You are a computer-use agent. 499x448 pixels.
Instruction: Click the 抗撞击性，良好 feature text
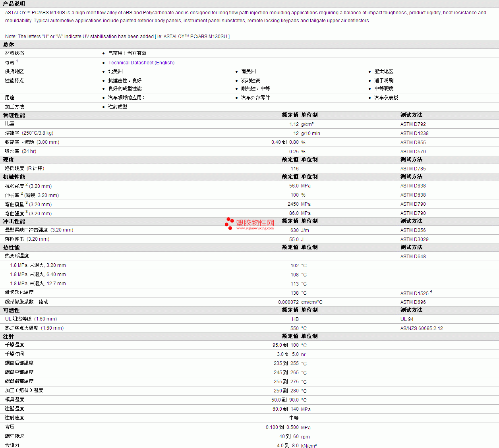point(125,81)
